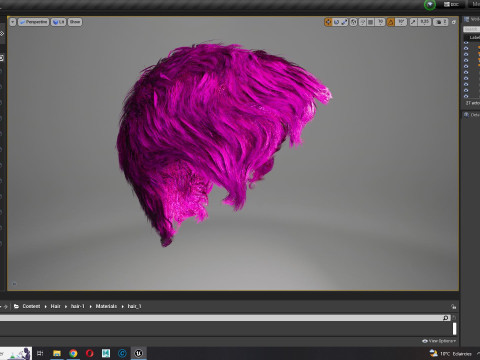Toggle scale snapping icon
The image size is (480, 360).
[x=413, y=22]
